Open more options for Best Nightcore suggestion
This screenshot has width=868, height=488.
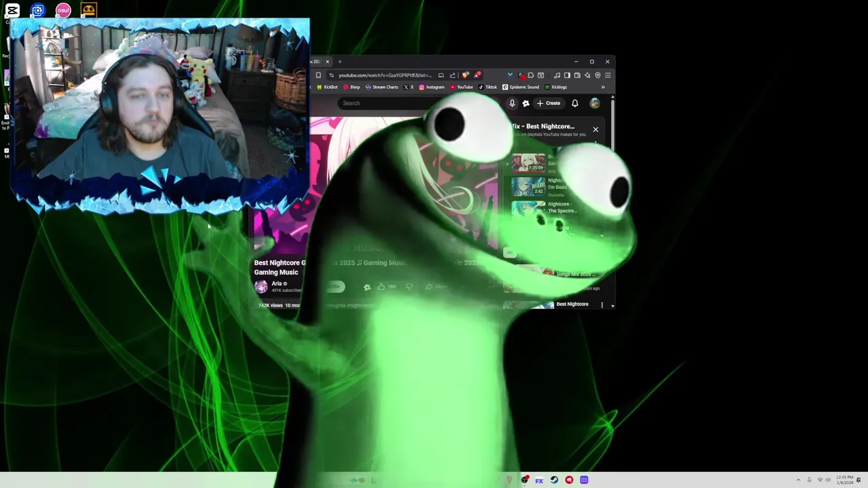point(601,305)
